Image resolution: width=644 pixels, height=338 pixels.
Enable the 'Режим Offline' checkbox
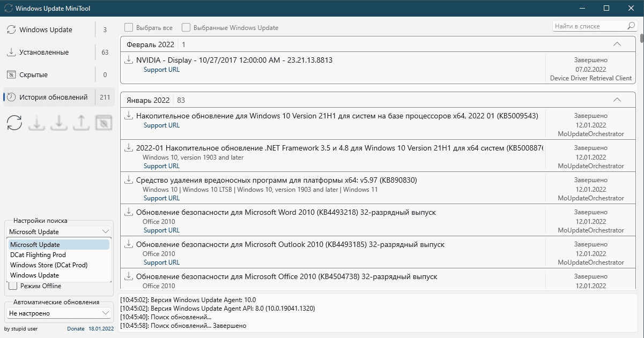coord(13,286)
